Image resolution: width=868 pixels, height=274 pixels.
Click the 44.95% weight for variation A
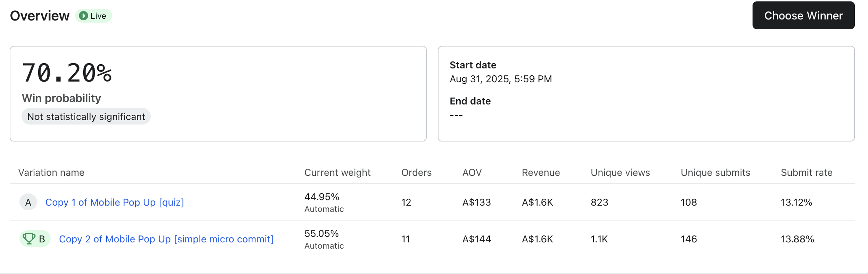pos(322,197)
